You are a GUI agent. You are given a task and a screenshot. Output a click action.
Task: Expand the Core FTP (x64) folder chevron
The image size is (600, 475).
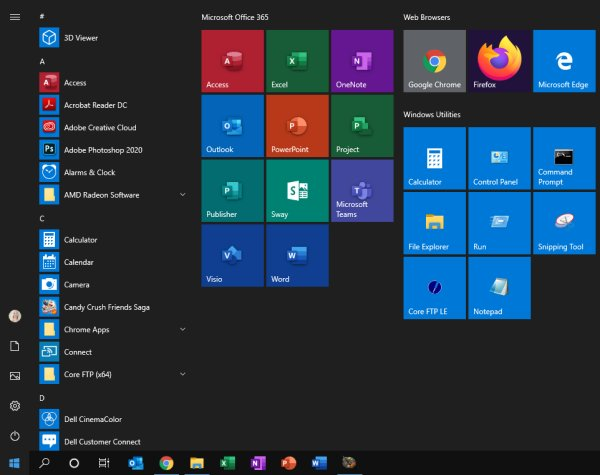(x=183, y=374)
